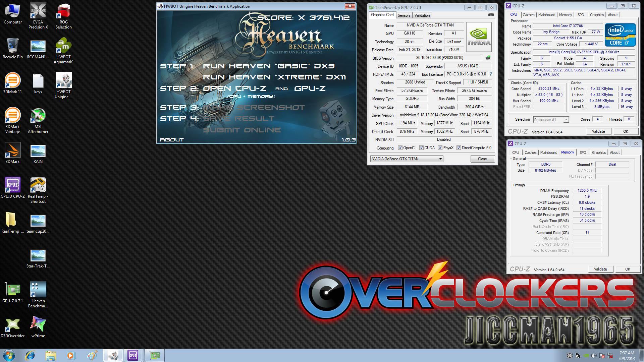The width and height of the screenshot is (644, 362).
Task: Launch 3DMark 11 shortcut
Action: click(x=13, y=83)
